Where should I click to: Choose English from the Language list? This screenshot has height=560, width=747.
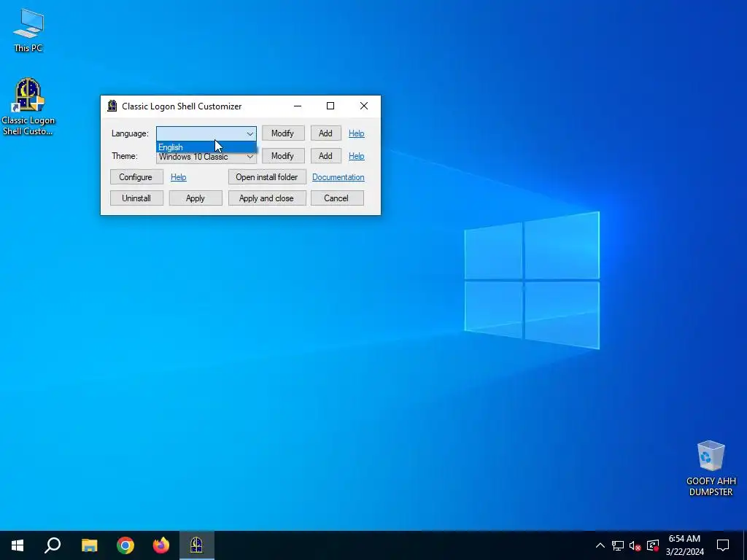(x=206, y=147)
